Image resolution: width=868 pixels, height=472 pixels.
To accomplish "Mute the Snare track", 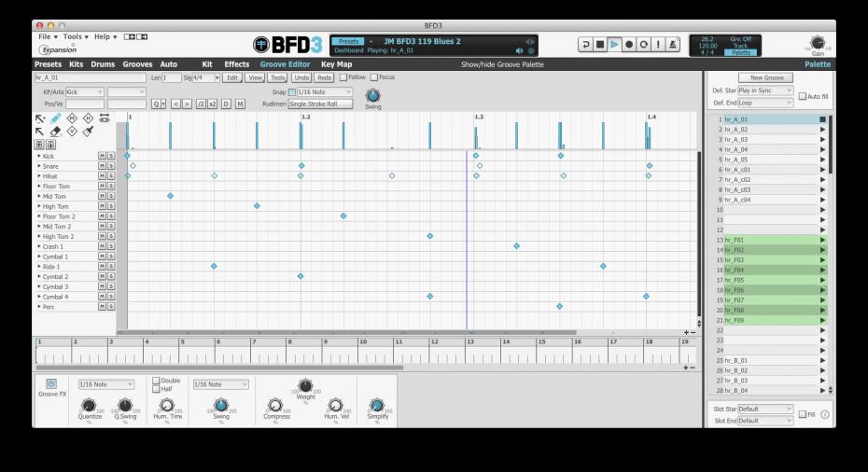I will pyautogui.click(x=102, y=166).
